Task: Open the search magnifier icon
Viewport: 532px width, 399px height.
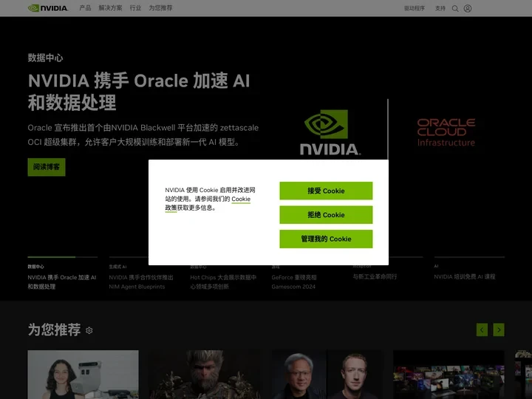Action: [455, 8]
